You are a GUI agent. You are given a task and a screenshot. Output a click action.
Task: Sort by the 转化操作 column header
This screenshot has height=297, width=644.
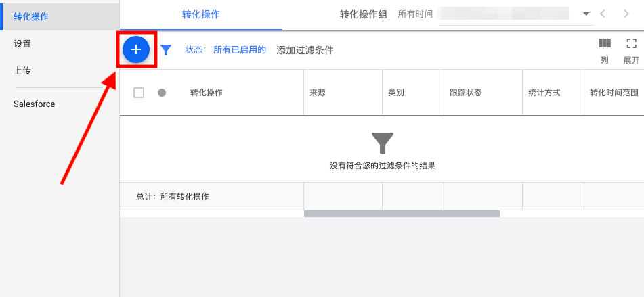tap(206, 93)
